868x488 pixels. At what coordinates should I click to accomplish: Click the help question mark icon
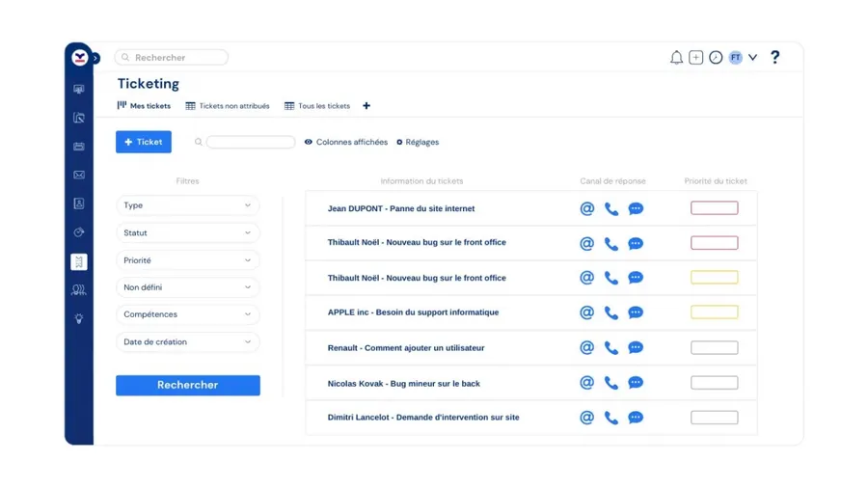coord(774,58)
